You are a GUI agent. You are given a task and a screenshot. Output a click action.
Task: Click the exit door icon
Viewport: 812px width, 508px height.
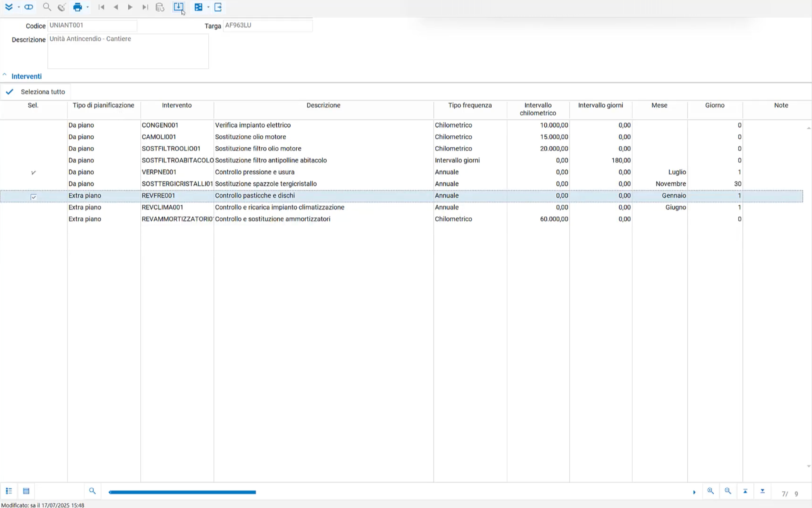pyautogui.click(x=218, y=7)
